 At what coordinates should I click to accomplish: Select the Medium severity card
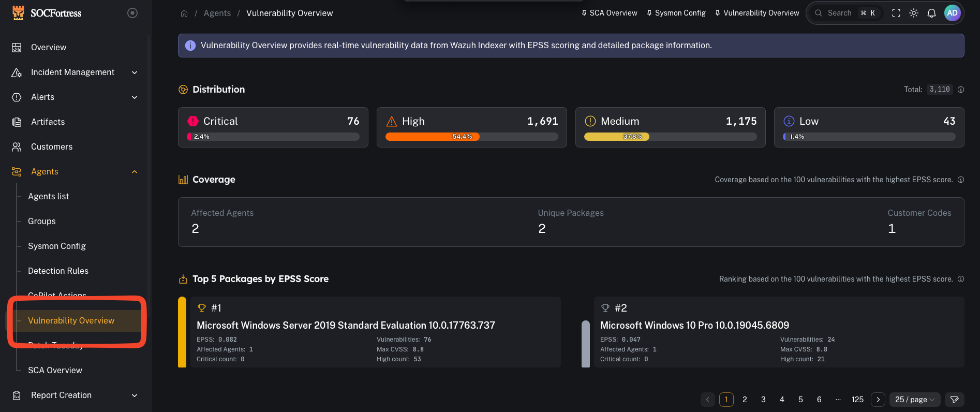coord(671,127)
